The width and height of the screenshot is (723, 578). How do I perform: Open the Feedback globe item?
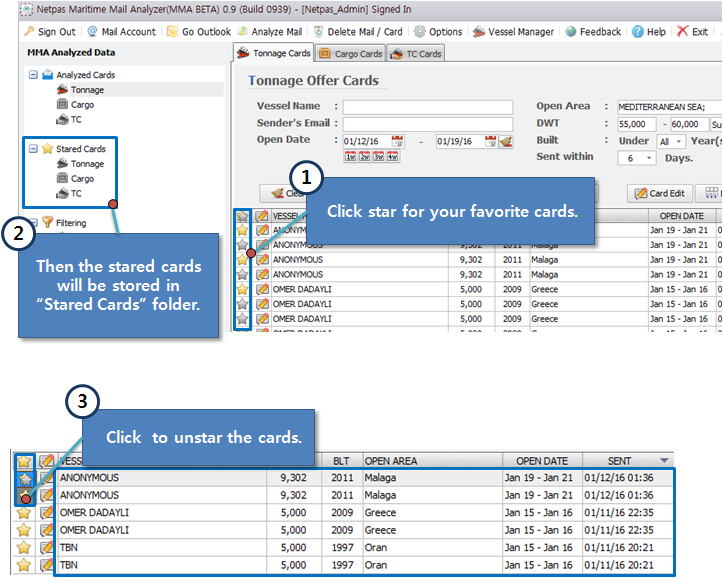(x=593, y=32)
